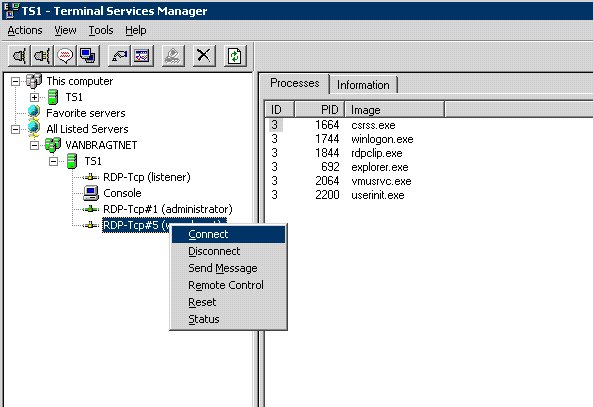Click the Terminal Services Manager title bar icon
This screenshot has height=407, width=593.
[x=10, y=10]
